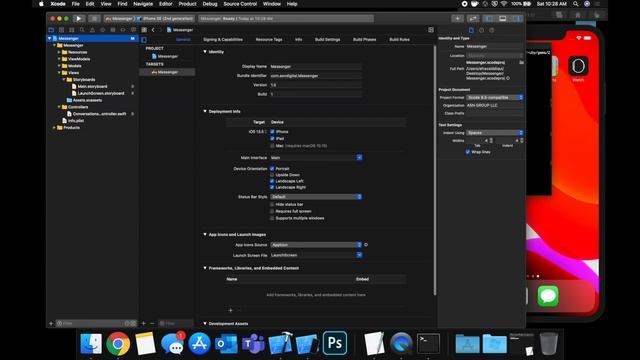Switch to Signing & Capabilities tab
The height and width of the screenshot is (360, 640).
pos(223,40)
